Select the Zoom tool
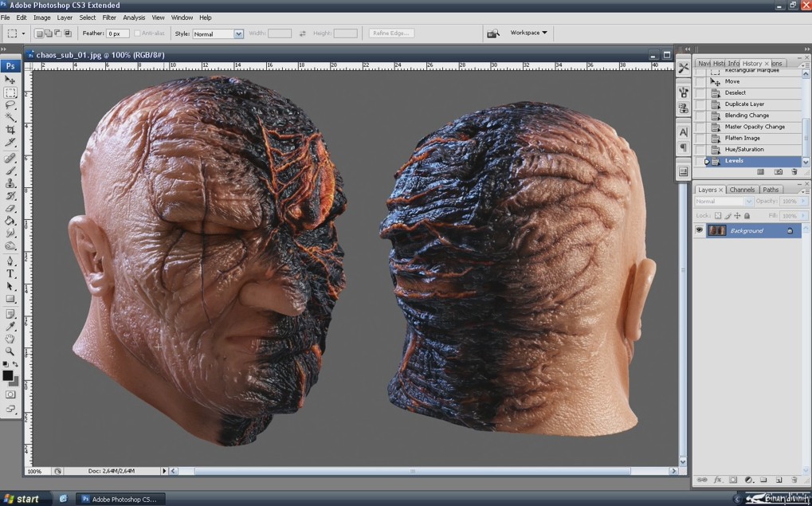 (x=10, y=351)
